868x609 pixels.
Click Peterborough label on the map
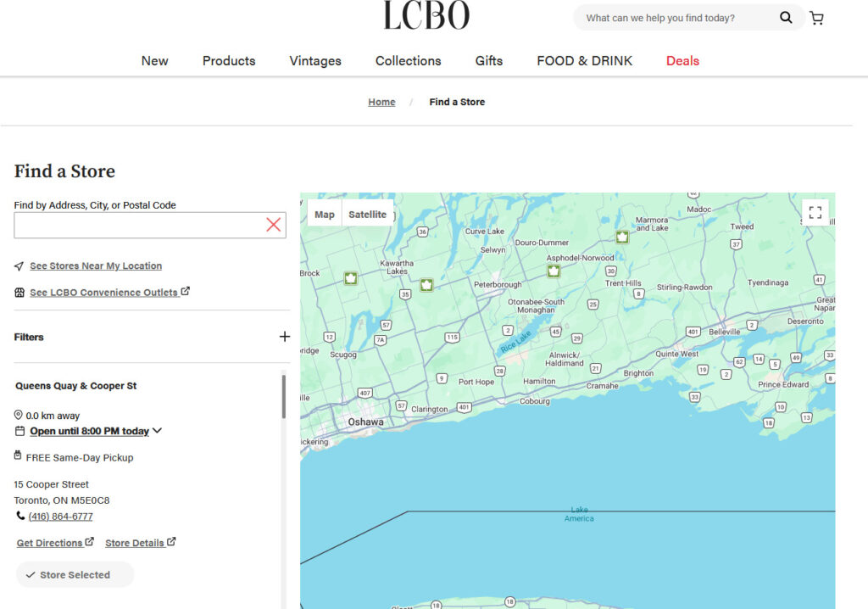[498, 284]
